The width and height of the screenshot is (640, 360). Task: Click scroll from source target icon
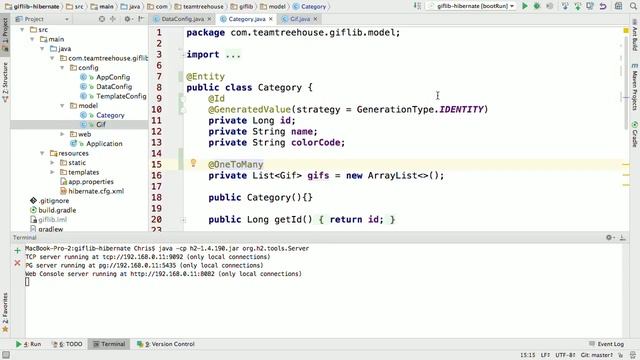point(102,19)
